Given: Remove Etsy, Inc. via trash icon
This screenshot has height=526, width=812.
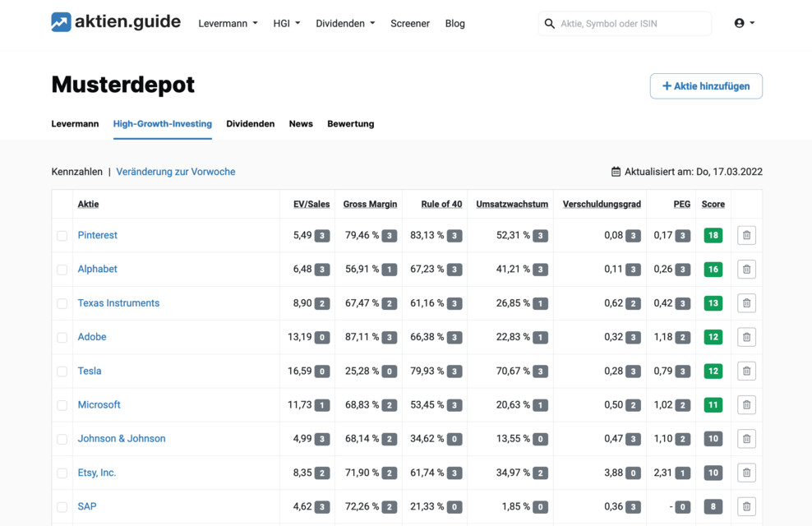Looking at the screenshot, I should [x=746, y=473].
